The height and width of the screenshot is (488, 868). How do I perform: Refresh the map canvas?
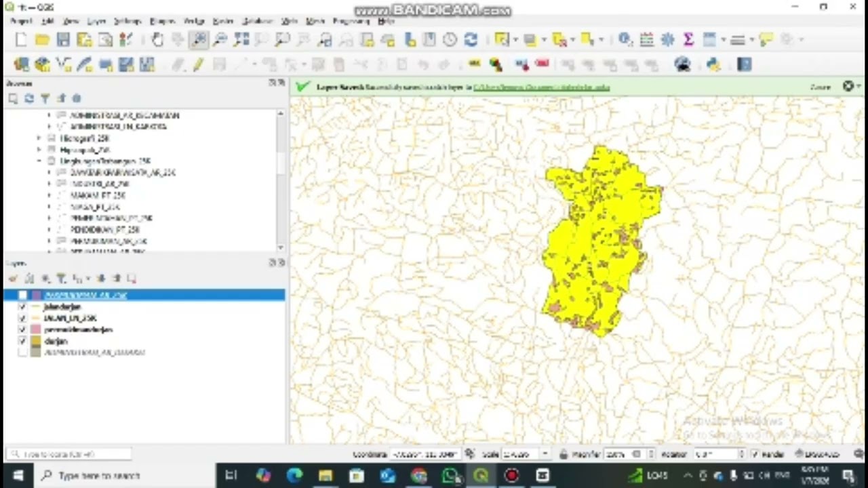pos(471,40)
